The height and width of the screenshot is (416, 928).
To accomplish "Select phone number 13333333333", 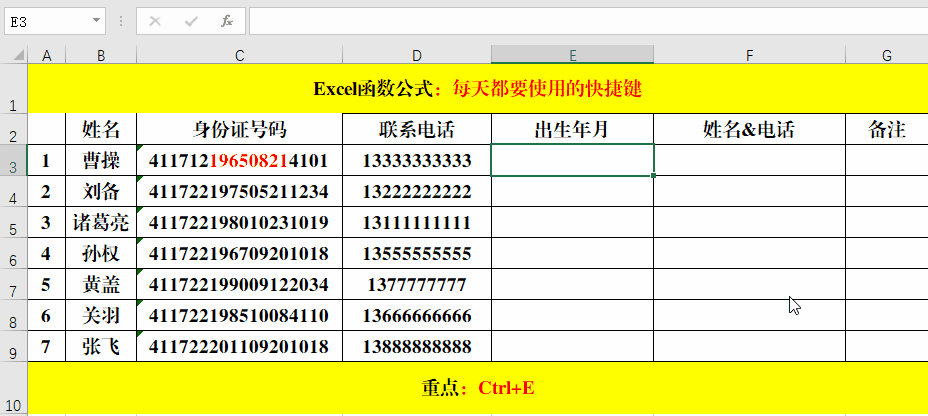I will (417, 160).
